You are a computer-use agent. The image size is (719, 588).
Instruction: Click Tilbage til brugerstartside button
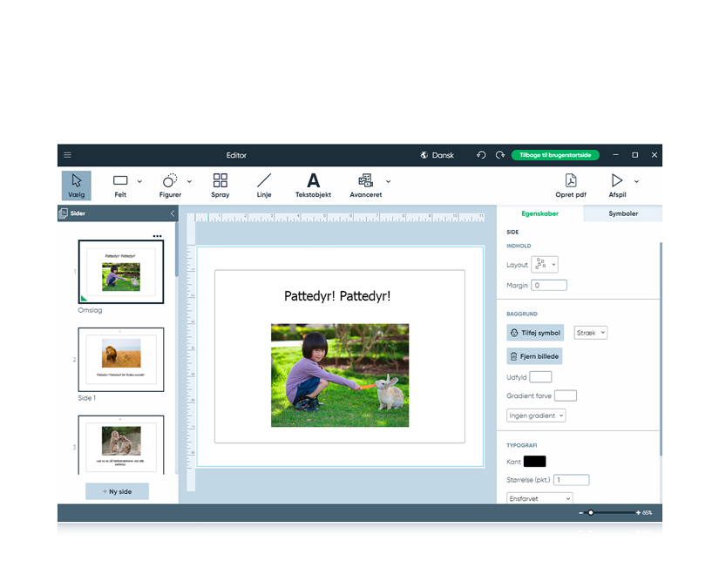coord(555,155)
